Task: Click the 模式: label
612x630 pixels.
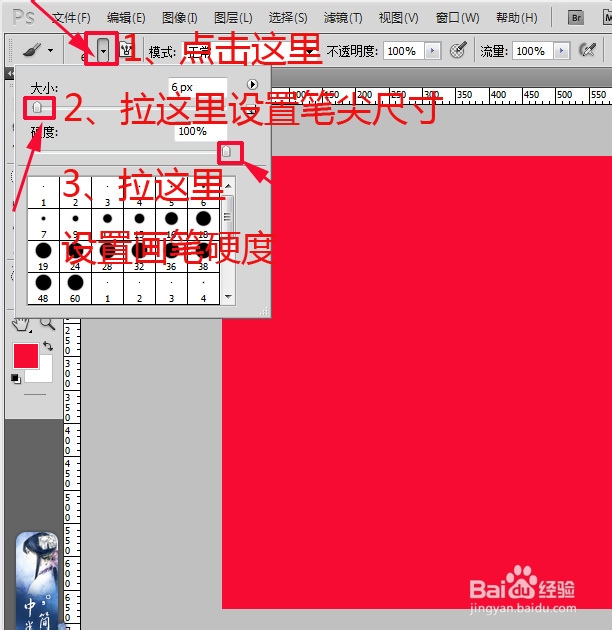Action: coord(162,52)
